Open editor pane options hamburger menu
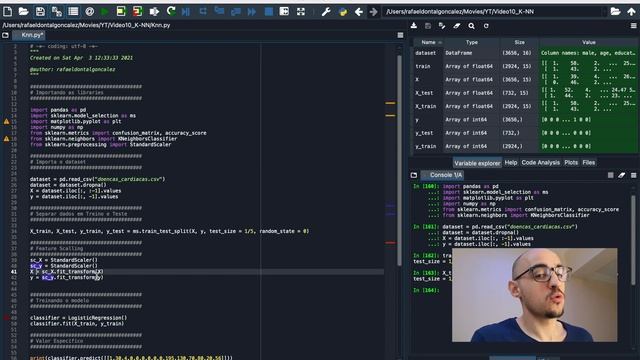 coord(400,35)
